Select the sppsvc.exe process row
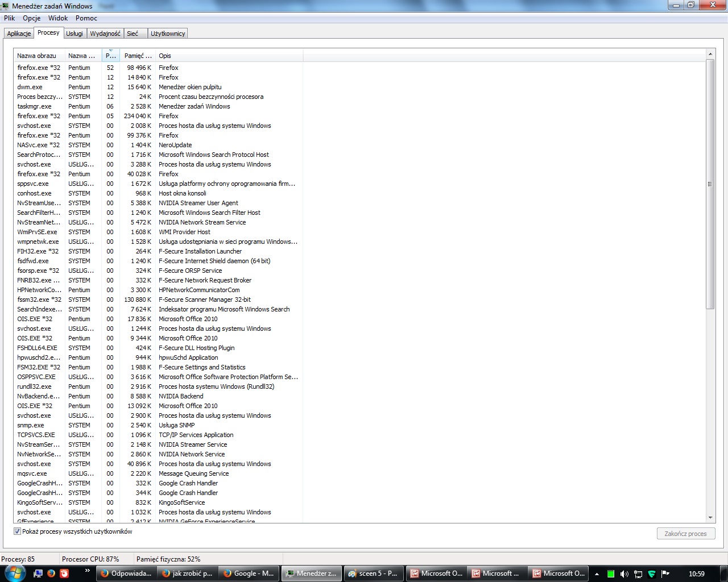The width and height of the screenshot is (728, 582). [x=158, y=184]
